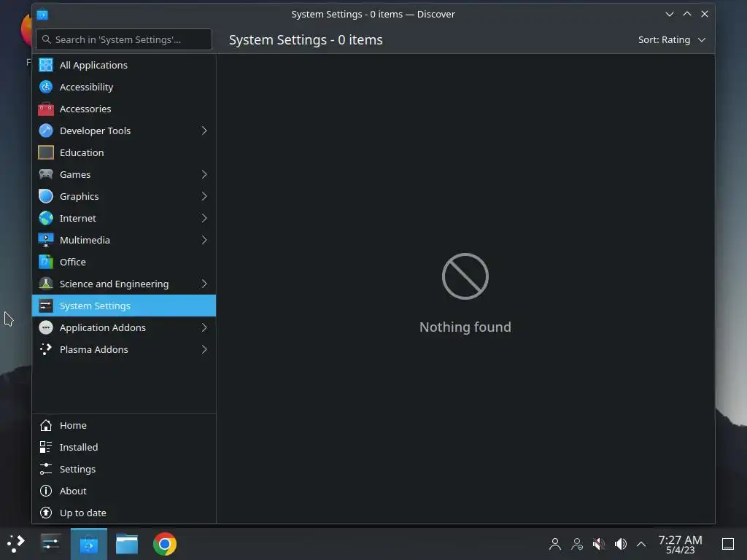Select the Accessibility category
The height and width of the screenshot is (560, 747).
pos(124,87)
